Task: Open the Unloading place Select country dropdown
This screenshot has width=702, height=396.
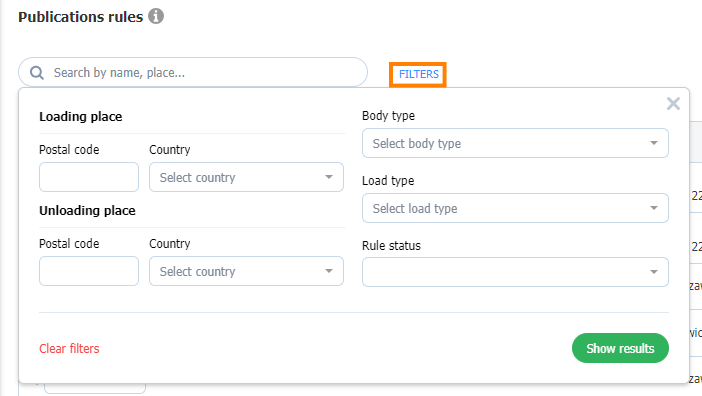Action: click(x=246, y=271)
